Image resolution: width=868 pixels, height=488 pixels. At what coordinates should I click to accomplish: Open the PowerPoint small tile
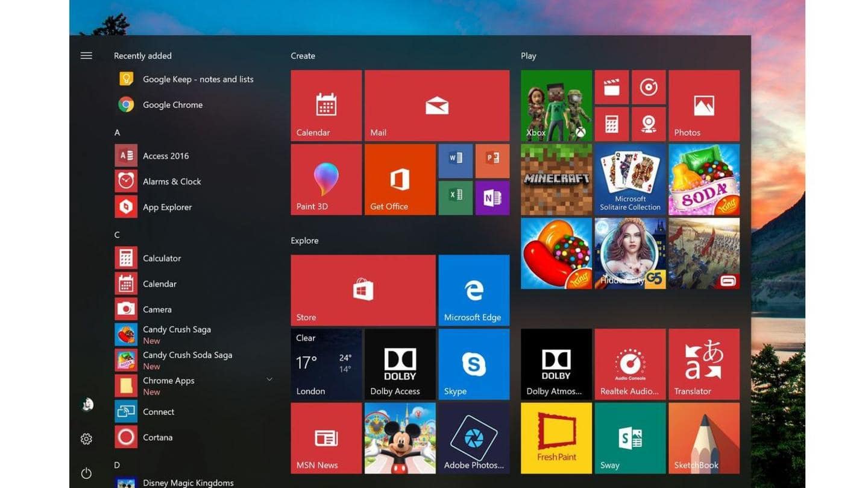[492, 161]
